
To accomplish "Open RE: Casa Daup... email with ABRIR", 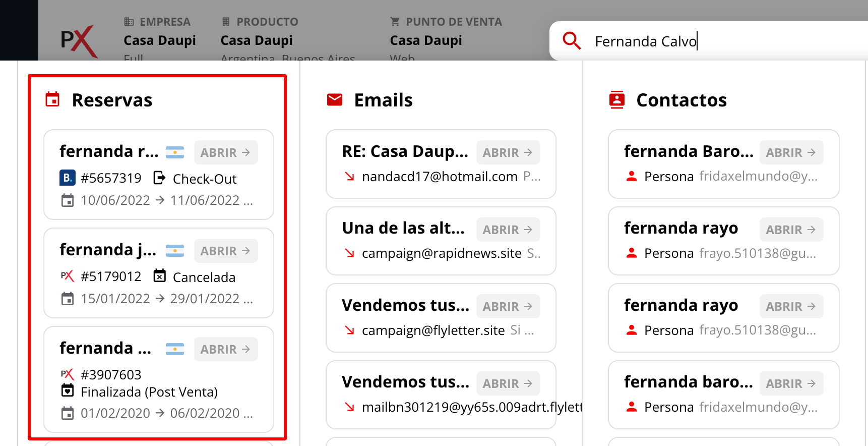I will click(x=508, y=152).
